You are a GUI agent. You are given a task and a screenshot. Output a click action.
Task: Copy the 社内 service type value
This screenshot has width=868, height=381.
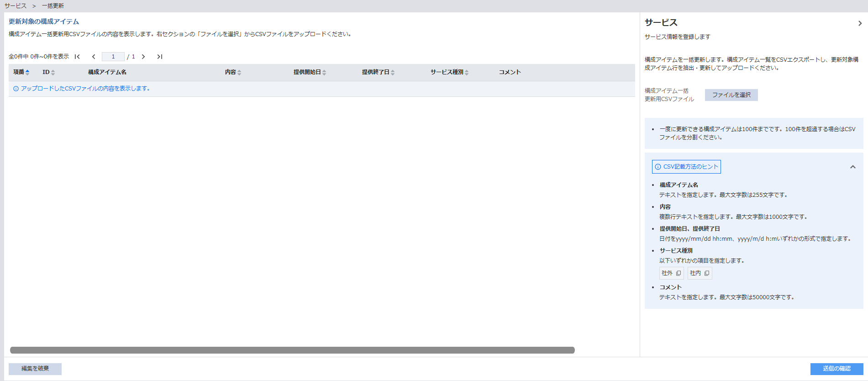pyautogui.click(x=707, y=273)
